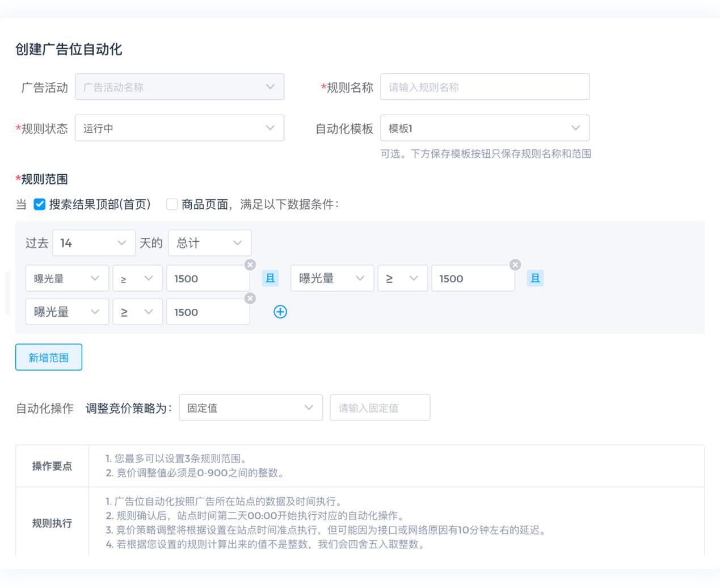Delete the second condition in first row

[x=515, y=264]
